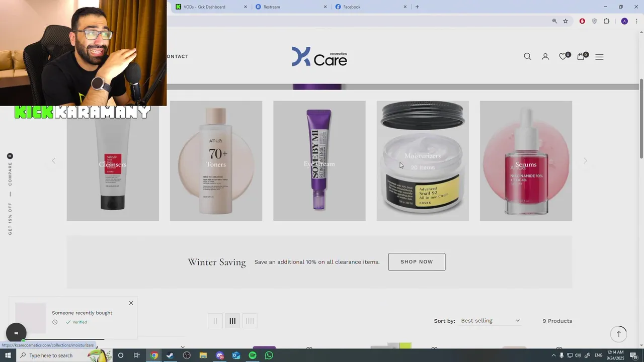This screenshot has height=362, width=644.
Task: Show previous categories with left arrow
Action: tap(53, 161)
